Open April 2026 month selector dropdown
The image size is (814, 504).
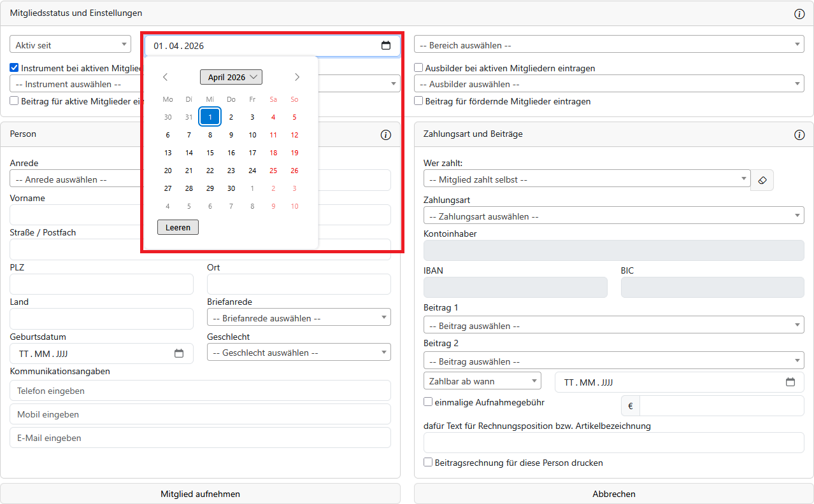click(231, 77)
